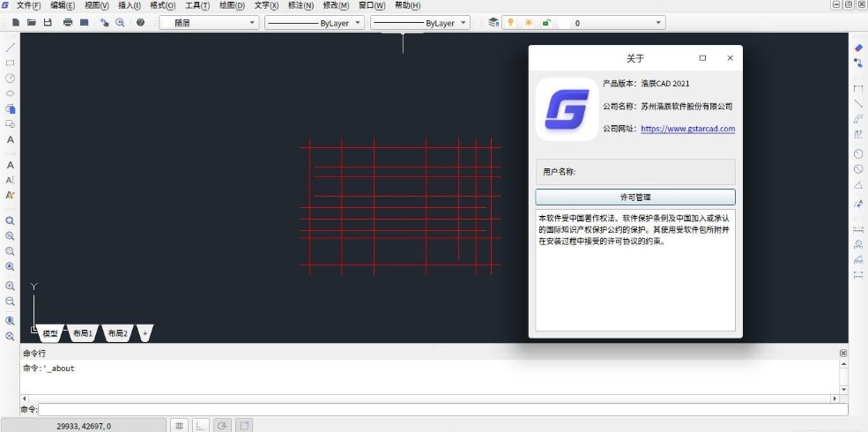Open the 视图(V) menu
This screenshot has height=432, width=868.
[97, 5]
